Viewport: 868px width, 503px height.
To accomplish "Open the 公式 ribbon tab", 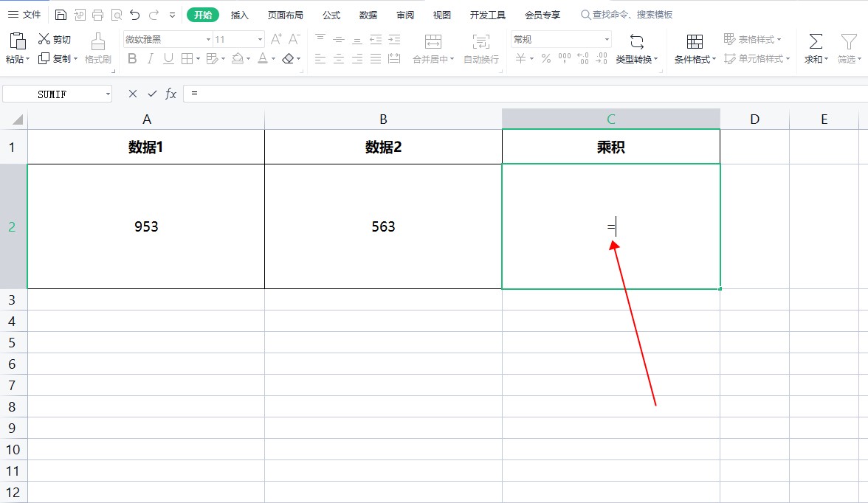I will [x=331, y=15].
